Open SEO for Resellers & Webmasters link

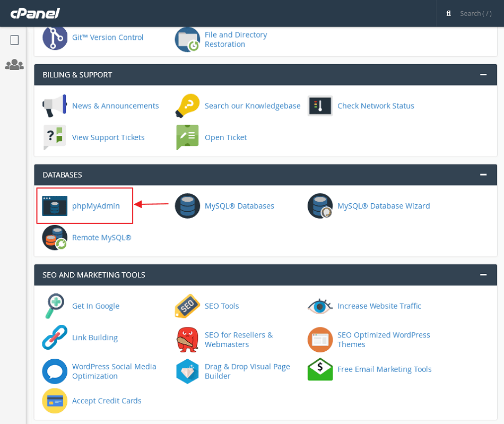pyautogui.click(x=239, y=340)
